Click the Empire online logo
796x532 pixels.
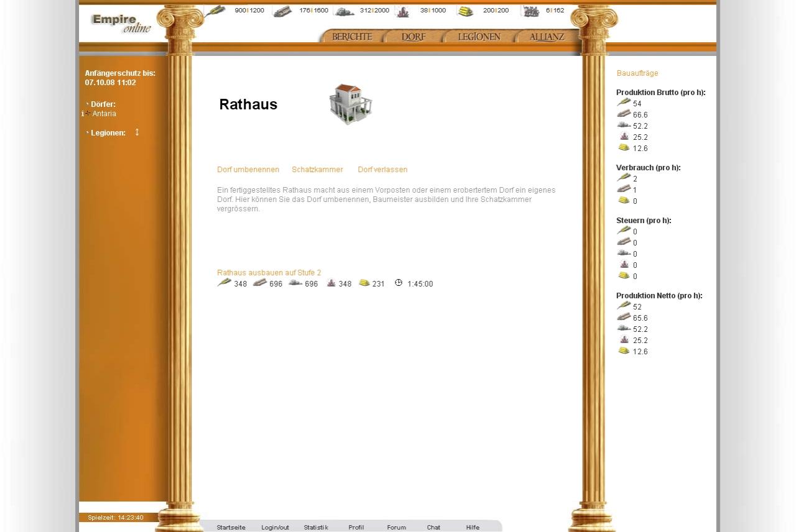coord(122,24)
